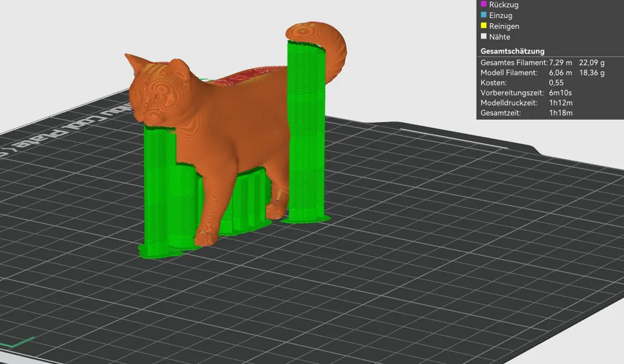Click the 0,55 cost value

pyautogui.click(x=556, y=83)
